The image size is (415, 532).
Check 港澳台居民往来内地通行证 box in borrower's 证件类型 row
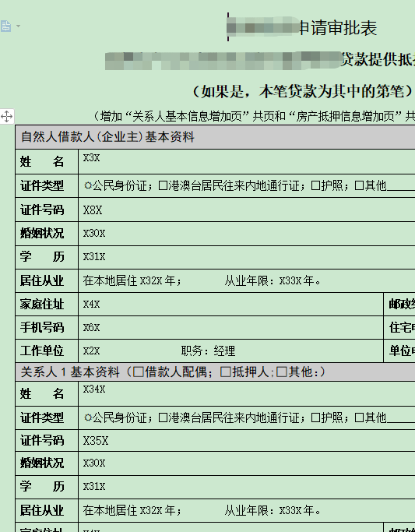coord(163,185)
